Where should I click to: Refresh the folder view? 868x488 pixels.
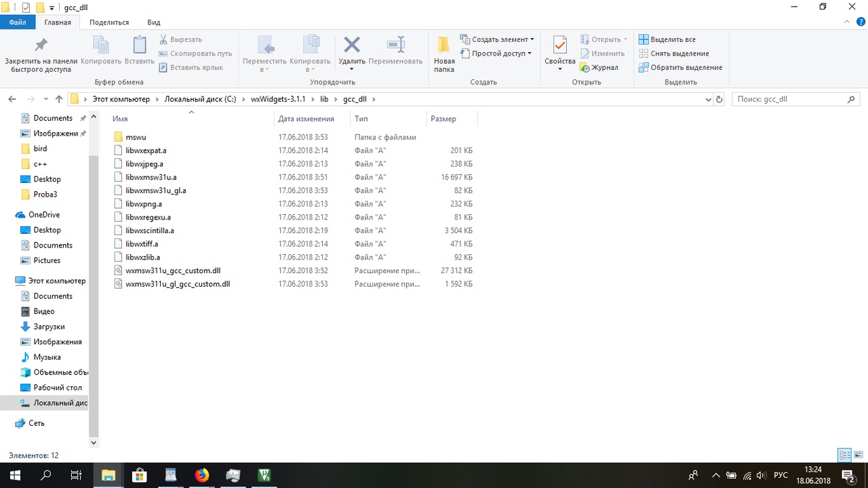pyautogui.click(x=719, y=99)
